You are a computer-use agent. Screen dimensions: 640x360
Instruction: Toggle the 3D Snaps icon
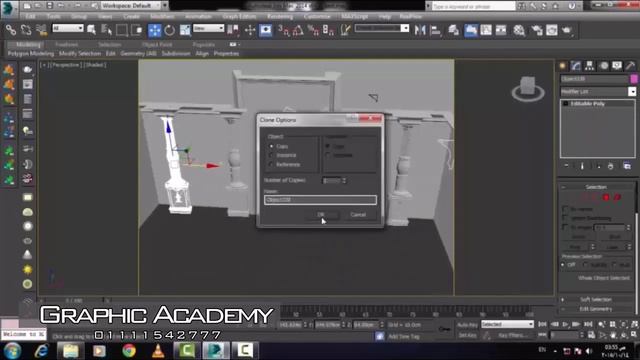(x=283, y=30)
